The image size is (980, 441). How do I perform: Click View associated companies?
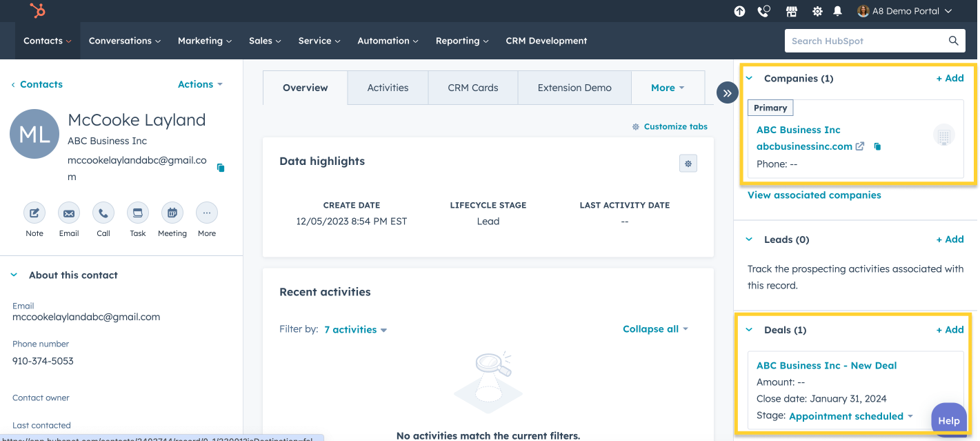pyautogui.click(x=814, y=195)
